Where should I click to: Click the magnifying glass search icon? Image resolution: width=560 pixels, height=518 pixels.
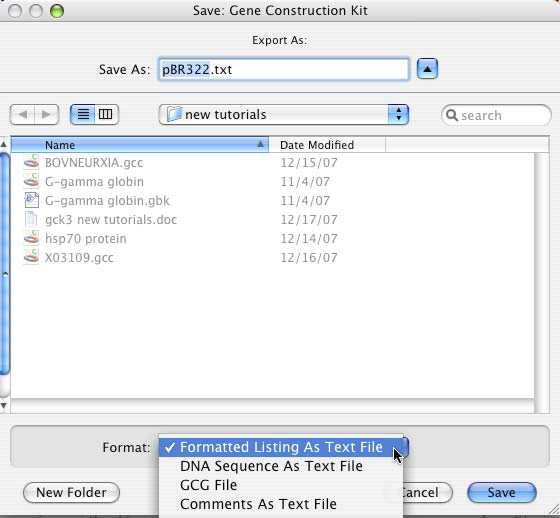pos(452,115)
